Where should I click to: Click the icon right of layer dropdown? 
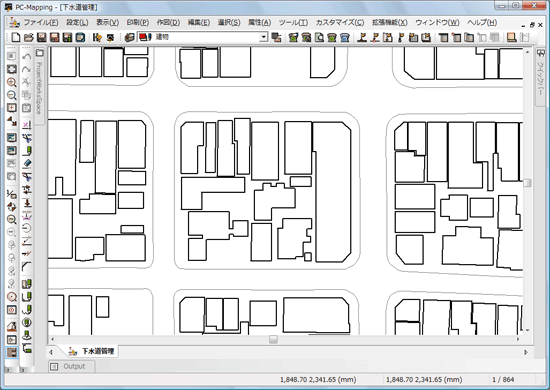(x=276, y=37)
